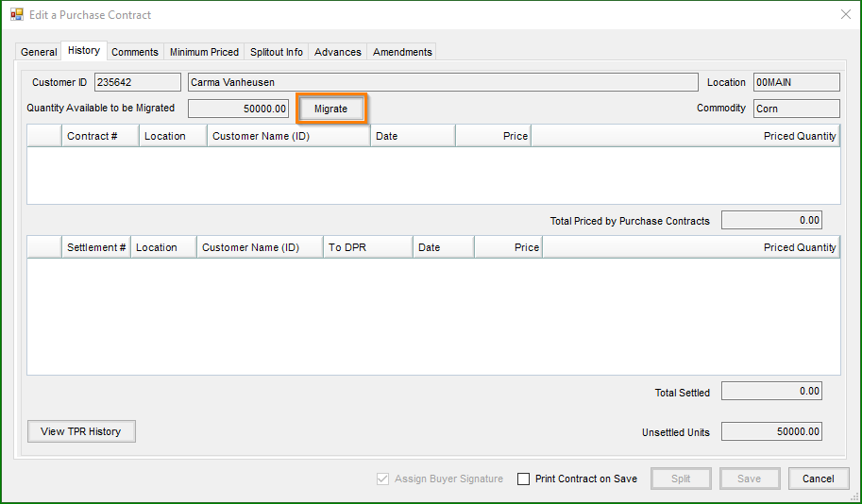The width and height of the screenshot is (862, 504).
Task: Click Customer Name (ID) header in contracts grid
Action: pos(289,136)
